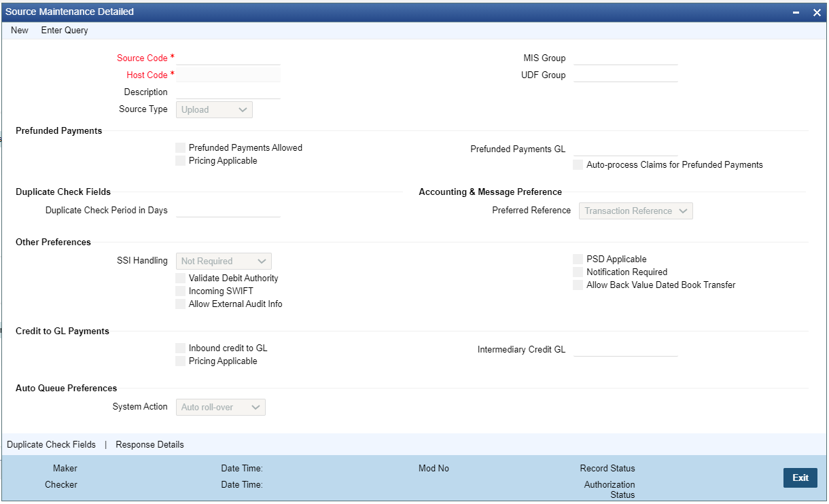Click the Authorization Status label

(610, 490)
